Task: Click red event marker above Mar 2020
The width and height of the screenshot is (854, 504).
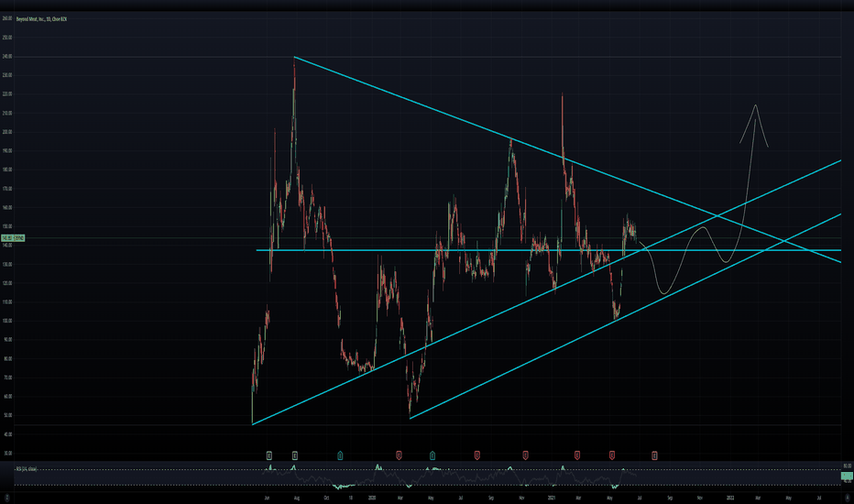Action: 399,455
